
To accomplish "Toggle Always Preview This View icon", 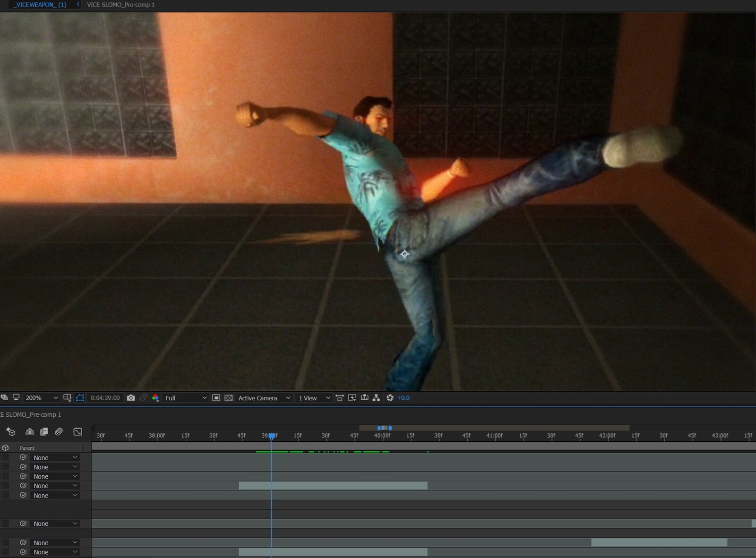I will coord(4,398).
